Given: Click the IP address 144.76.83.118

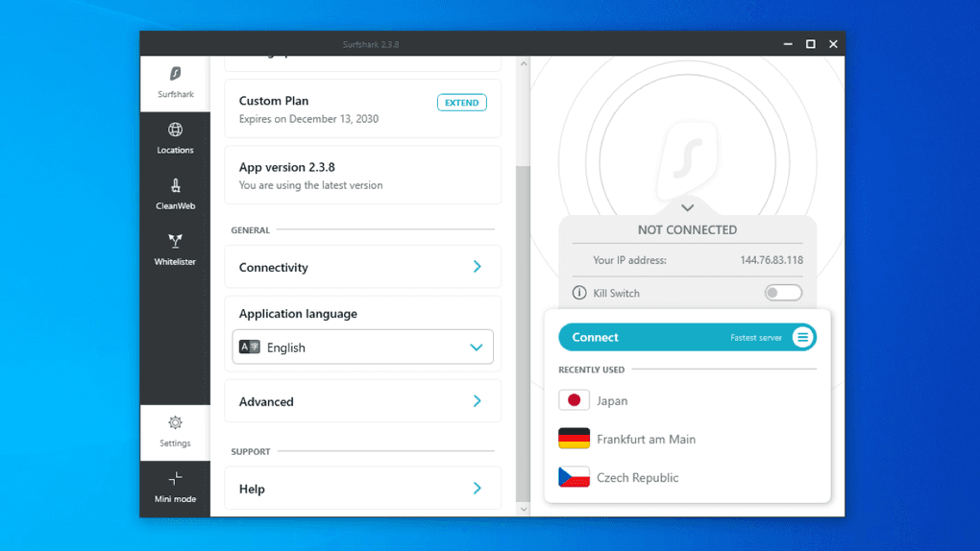Looking at the screenshot, I should point(772,260).
